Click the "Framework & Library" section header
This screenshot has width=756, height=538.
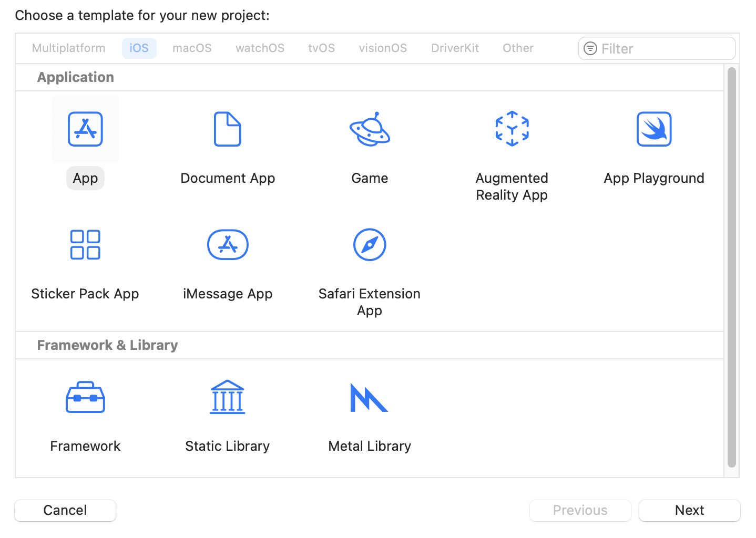coord(108,345)
